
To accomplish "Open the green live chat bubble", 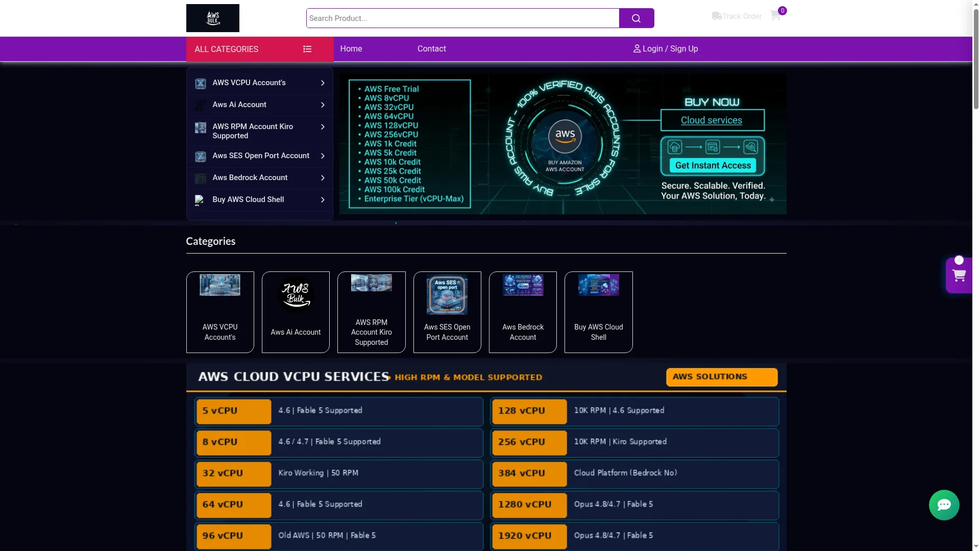I will pos(944,505).
